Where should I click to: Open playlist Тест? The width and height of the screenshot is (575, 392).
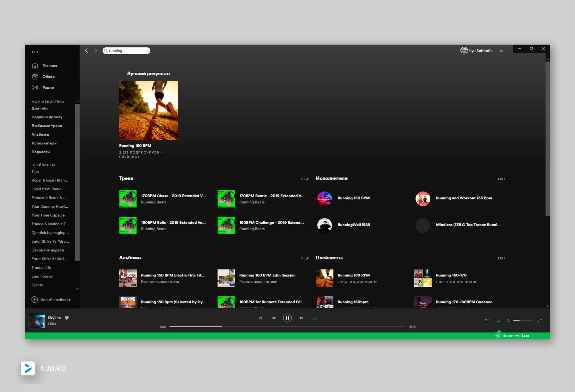click(36, 171)
